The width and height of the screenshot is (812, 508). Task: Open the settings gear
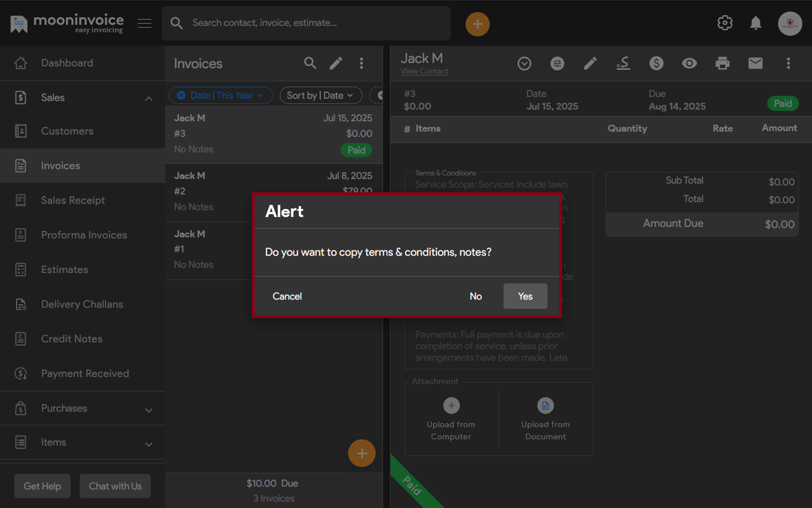(x=725, y=23)
